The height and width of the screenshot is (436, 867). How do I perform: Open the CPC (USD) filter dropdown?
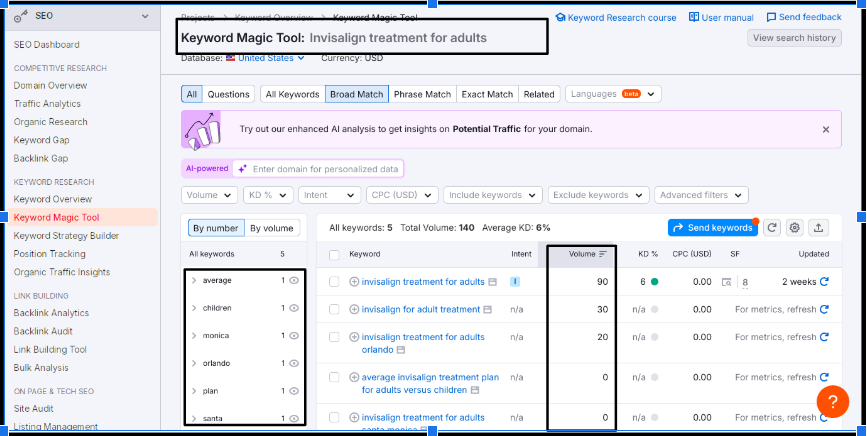point(402,195)
